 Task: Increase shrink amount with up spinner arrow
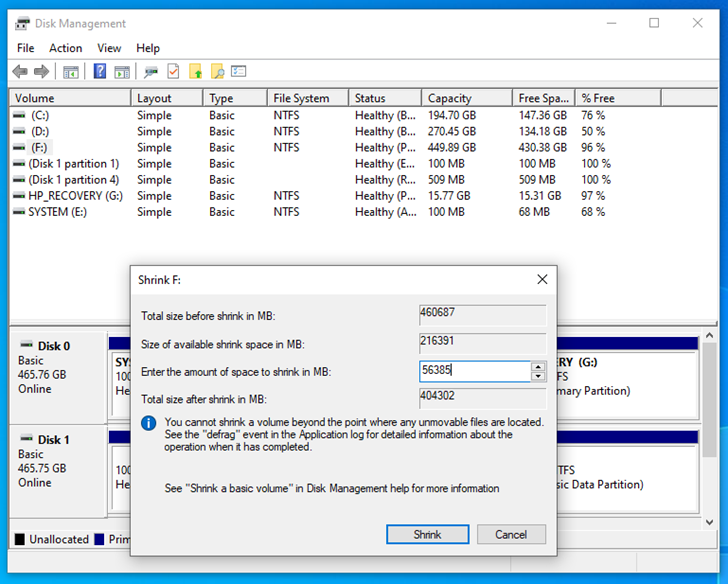(538, 366)
